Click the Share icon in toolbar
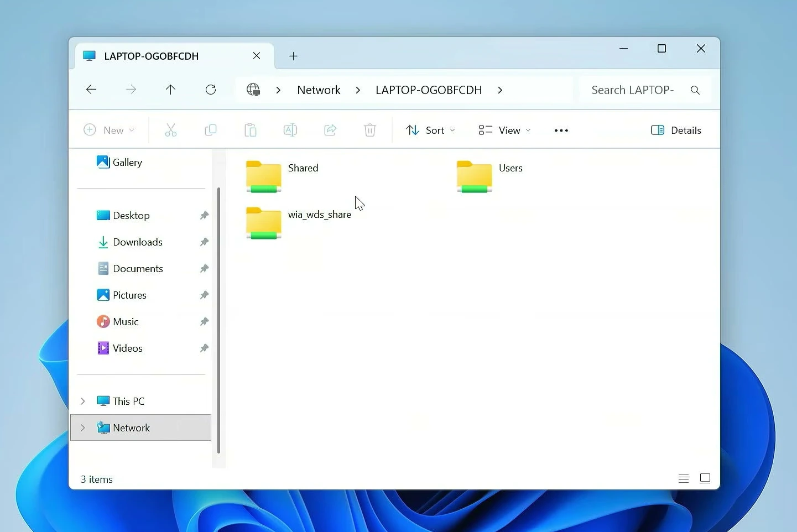 click(330, 131)
